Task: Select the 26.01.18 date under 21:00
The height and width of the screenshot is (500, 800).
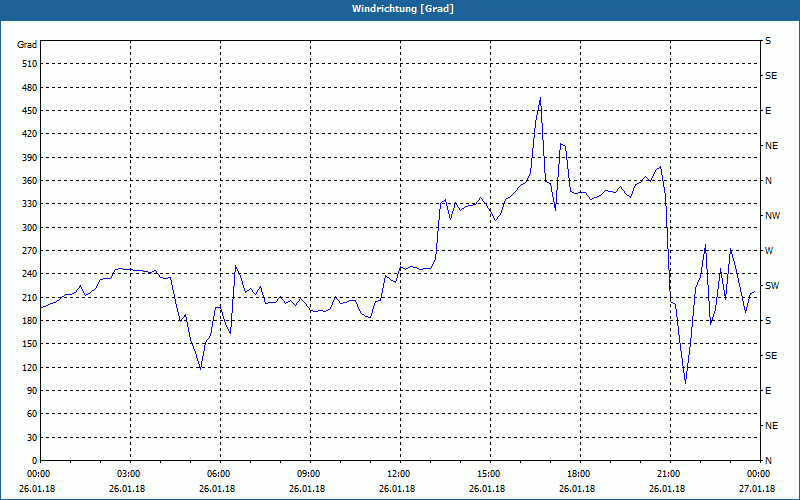Action: pos(667,489)
